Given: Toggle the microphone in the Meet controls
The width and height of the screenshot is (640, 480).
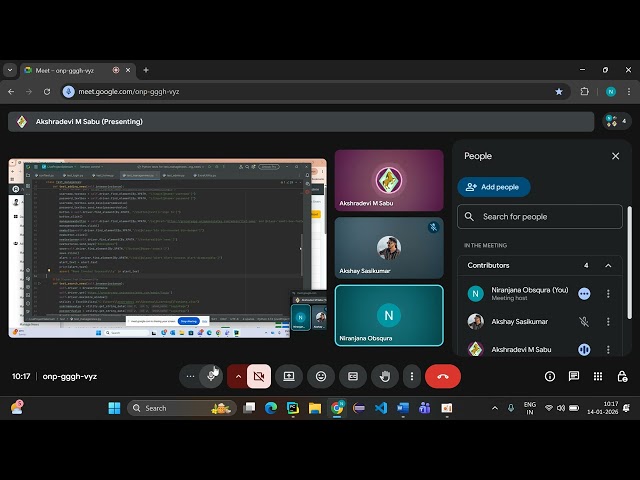Looking at the screenshot, I should pyautogui.click(x=211, y=376).
